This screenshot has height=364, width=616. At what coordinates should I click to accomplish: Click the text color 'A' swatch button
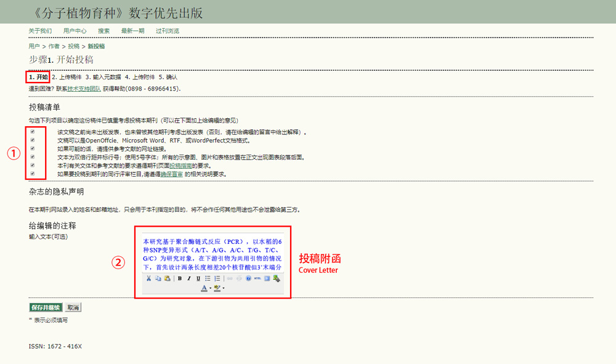(x=205, y=288)
